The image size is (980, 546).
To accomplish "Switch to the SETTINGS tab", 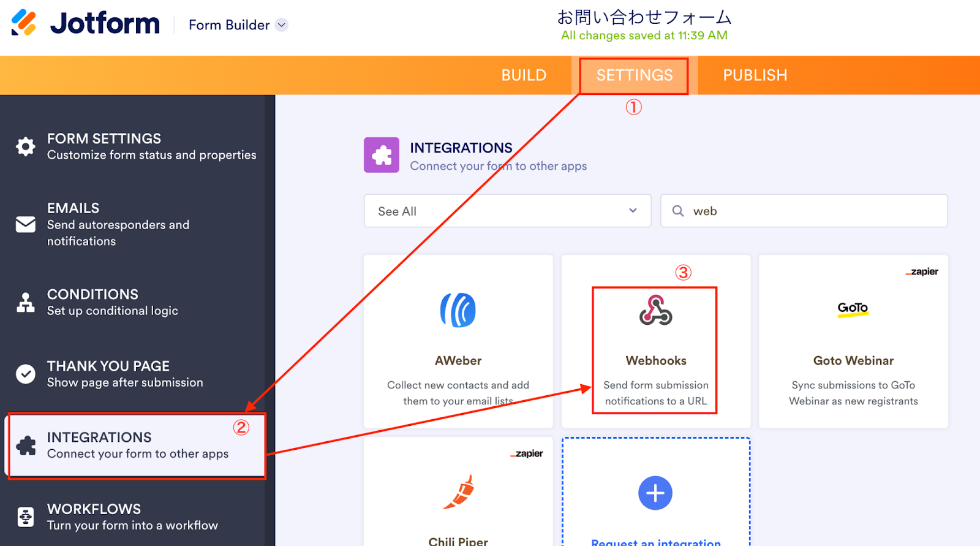I will pyautogui.click(x=635, y=75).
